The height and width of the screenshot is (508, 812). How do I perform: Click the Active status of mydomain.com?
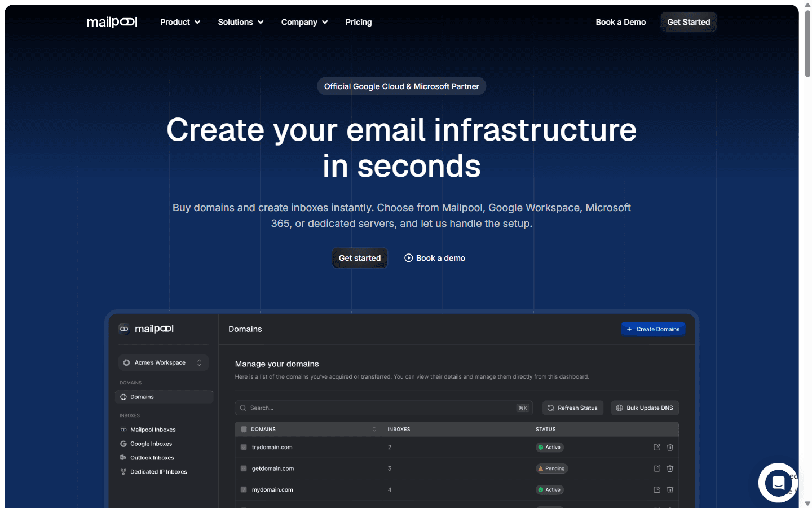[x=550, y=489]
